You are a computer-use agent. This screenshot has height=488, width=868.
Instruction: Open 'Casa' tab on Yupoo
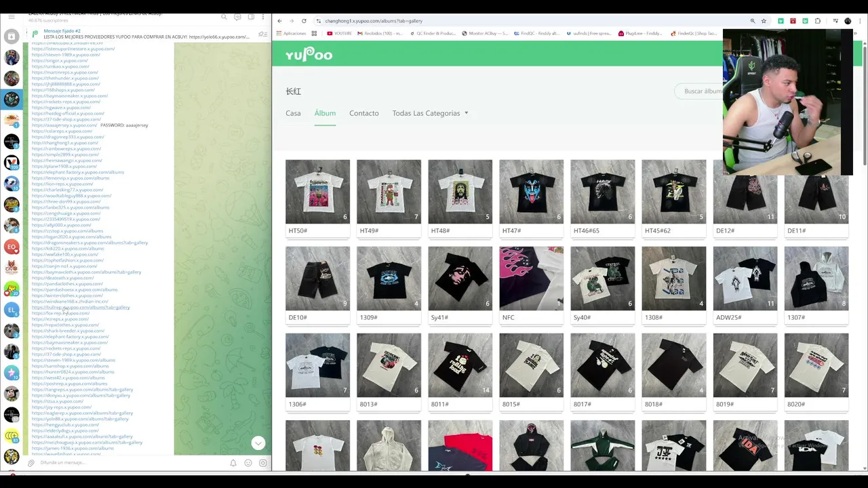click(293, 113)
